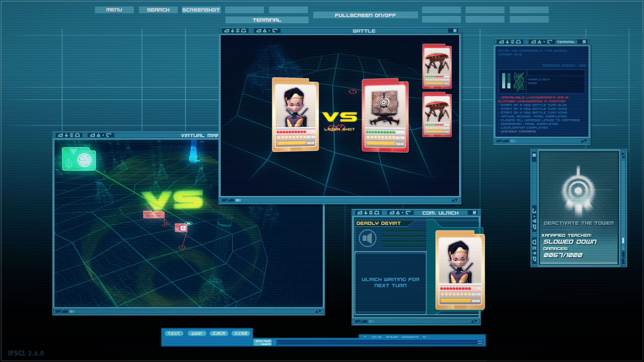Image resolution: width=644 pixels, height=362 pixels.
Task: Click the 'Ulrich waiting for next turn' message
Action: click(390, 282)
